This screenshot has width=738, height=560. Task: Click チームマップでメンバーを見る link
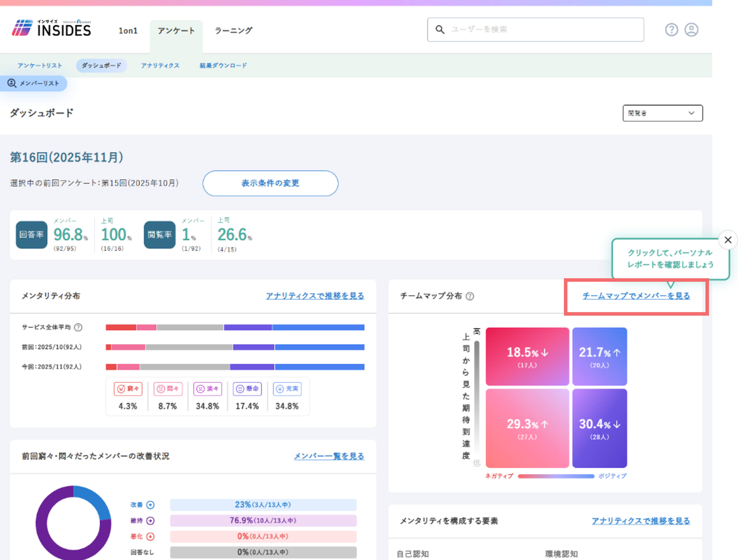636,296
